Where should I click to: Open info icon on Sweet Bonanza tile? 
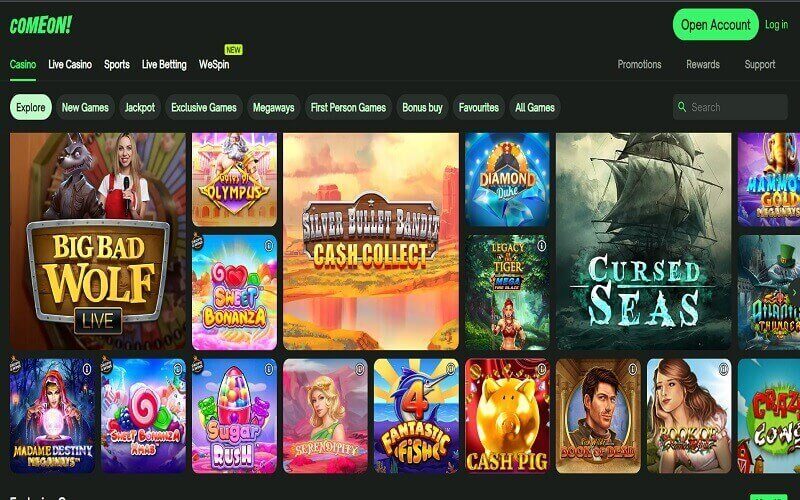[x=269, y=246]
